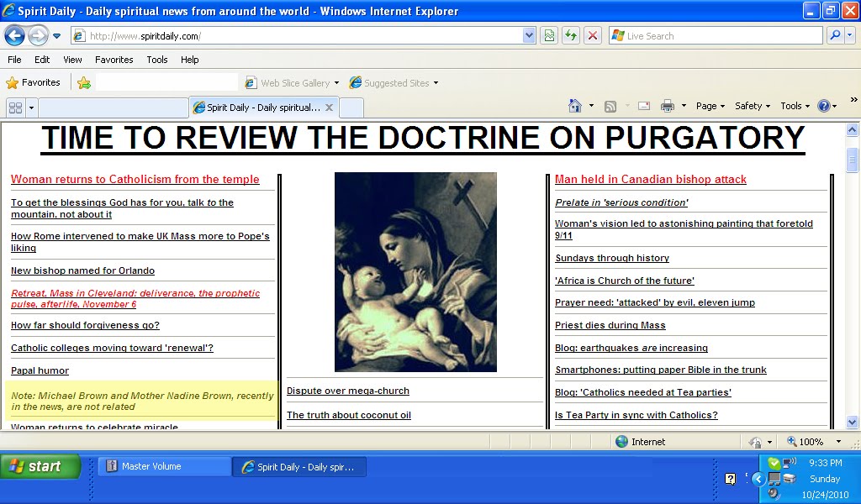Open the Favorites star button
The width and height of the screenshot is (861, 504).
pos(33,83)
